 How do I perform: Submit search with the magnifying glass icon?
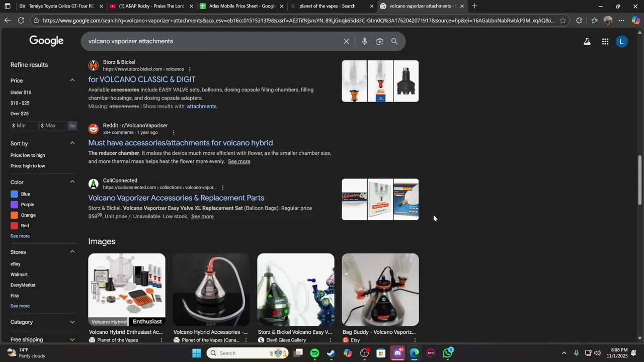click(394, 41)
